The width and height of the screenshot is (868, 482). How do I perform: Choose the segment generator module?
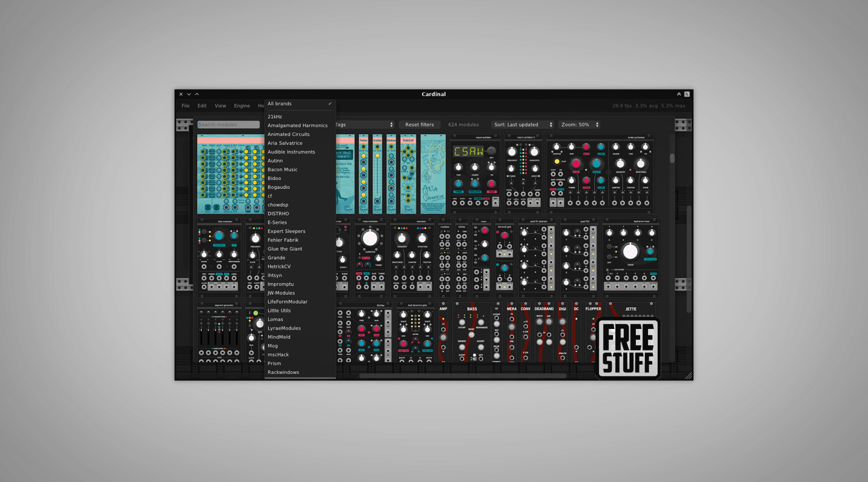pos(219,333)
